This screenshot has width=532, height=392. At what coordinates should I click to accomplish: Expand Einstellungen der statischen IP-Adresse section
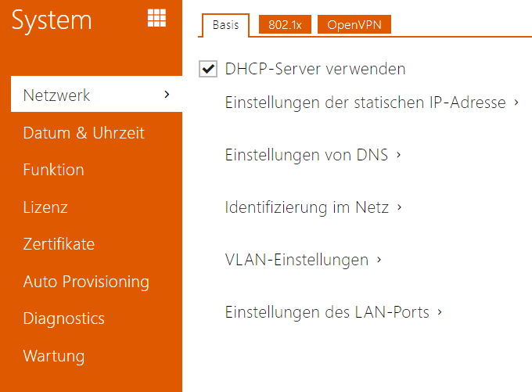pyautogui.click(x=372, y=102)
